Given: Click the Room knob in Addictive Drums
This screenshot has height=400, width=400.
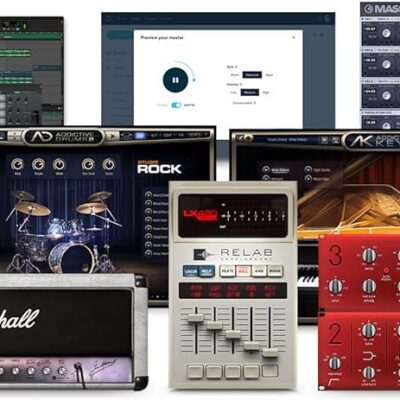Looking at the screenshot, I should click(x=108, y=164).
